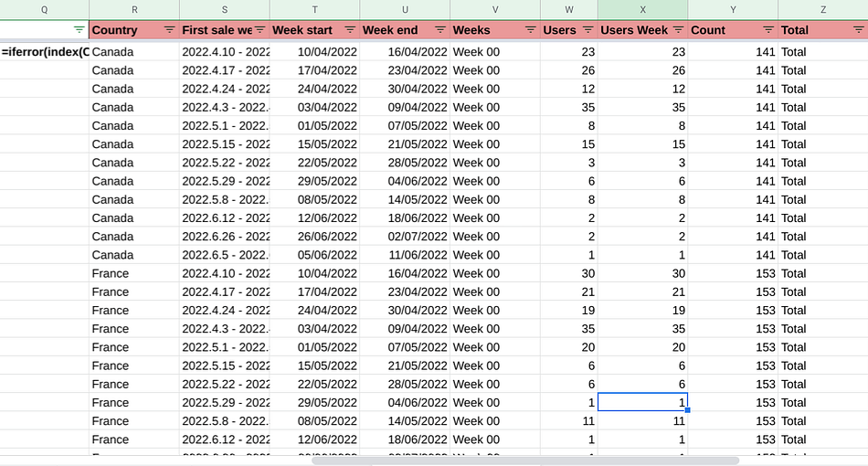Open filter menu for Week end column
The width and height of the screenshot is (868, 466).
tap(440, 30)
